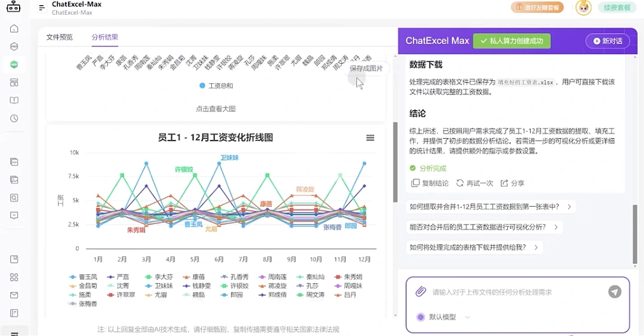Click the purple 默认模型 model icon
The image size is (644, 336).
pyautogui.click(x=421, y=317)
